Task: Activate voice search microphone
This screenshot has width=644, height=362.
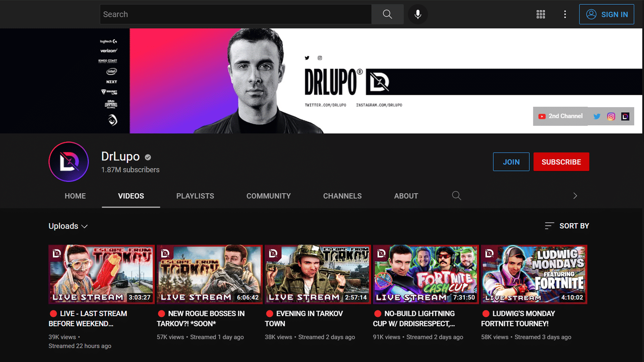Action: [x=418, y=14]
